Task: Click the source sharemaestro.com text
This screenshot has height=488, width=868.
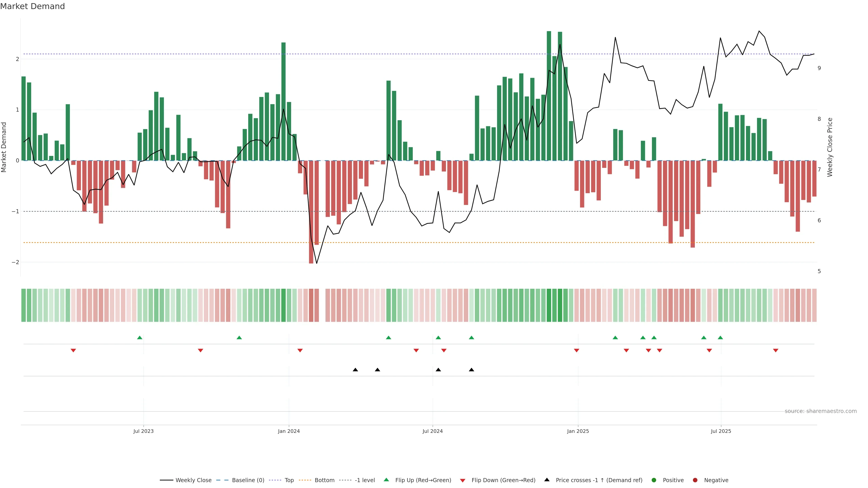Action: coord(821,411)
